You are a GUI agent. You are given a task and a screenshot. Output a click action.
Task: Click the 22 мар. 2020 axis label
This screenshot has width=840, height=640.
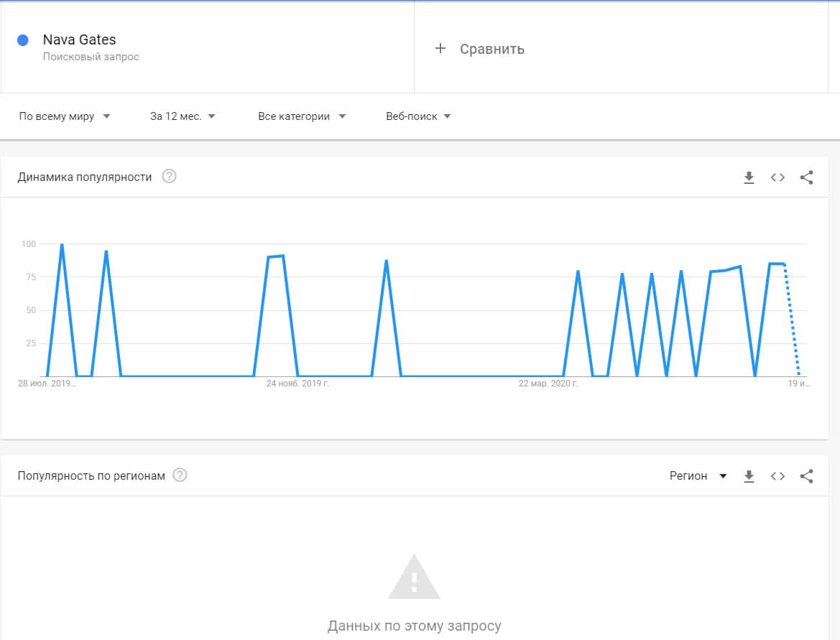tap(548, 384)
